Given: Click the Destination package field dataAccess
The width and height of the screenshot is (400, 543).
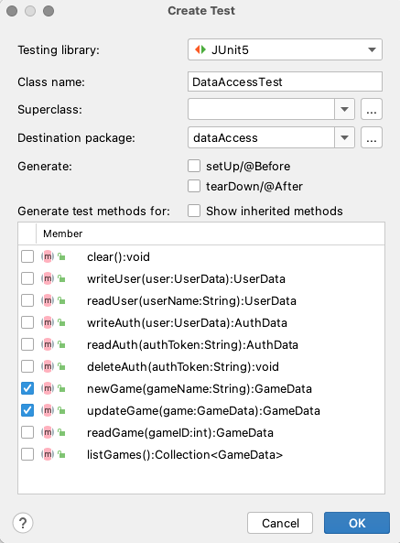Looking at the screenshot, I should click(x=261, y=137).
